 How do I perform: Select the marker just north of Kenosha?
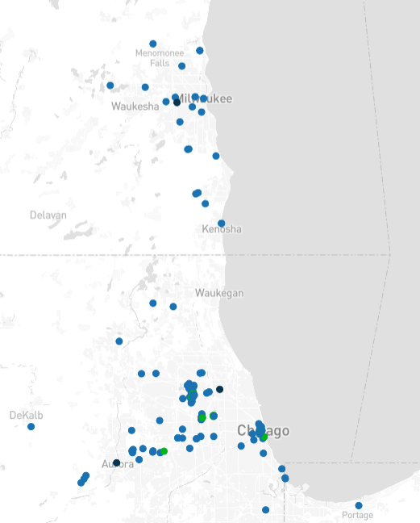(206, 203)
